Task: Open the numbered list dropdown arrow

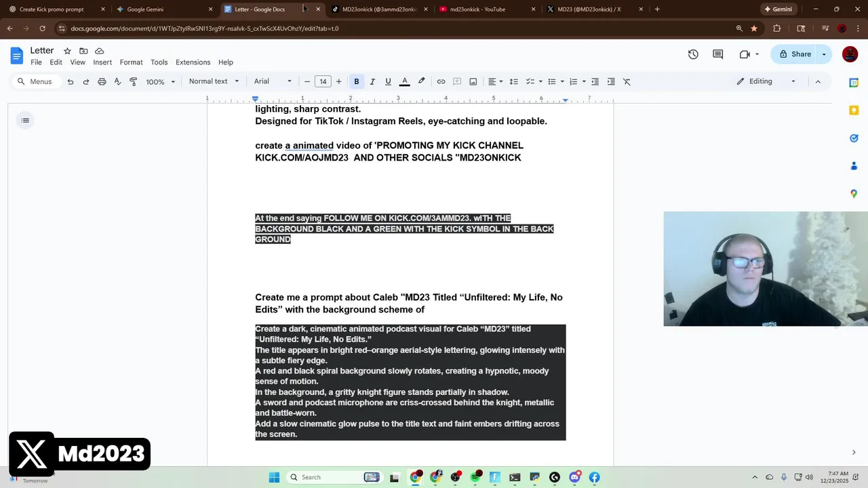Action: 584,81
